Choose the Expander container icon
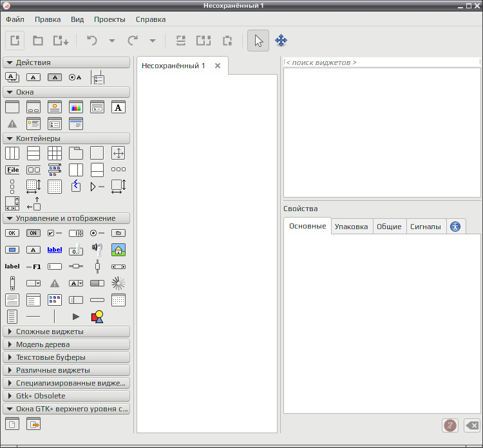The width and height of the screenshot is (483, 448). pos(97,187)
